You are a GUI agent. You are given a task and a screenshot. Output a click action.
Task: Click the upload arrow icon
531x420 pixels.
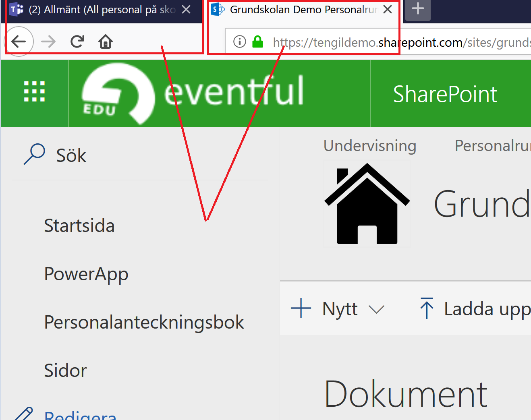pyautogui.click(x=427, y=308)
